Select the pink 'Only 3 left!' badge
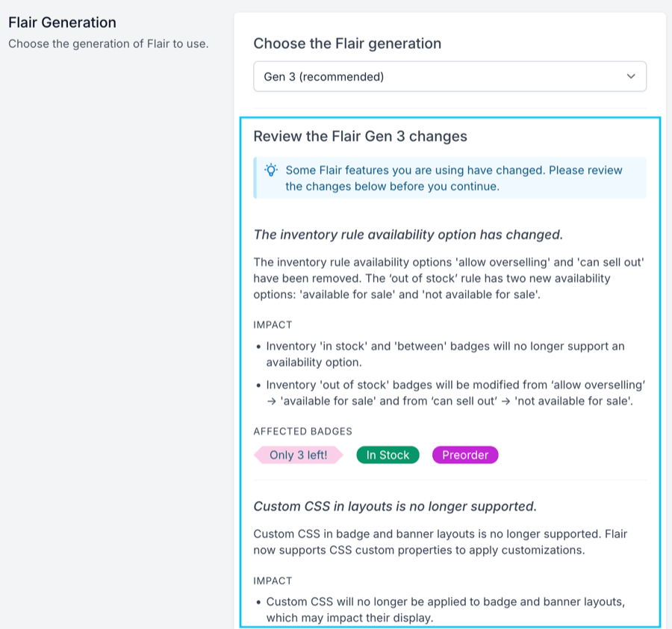Image resolution: width=672 pixels, height=629 pixels. click(x=298, y=454)
